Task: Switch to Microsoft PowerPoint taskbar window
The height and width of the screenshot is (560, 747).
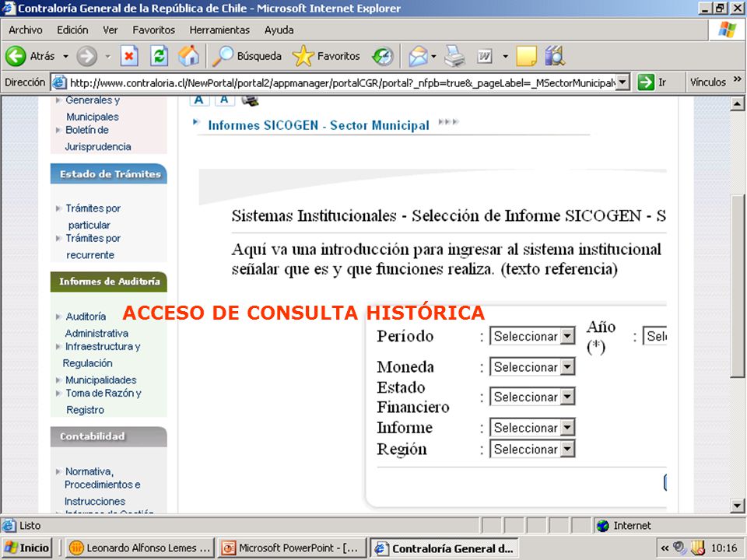Action: tap(292, 548)
